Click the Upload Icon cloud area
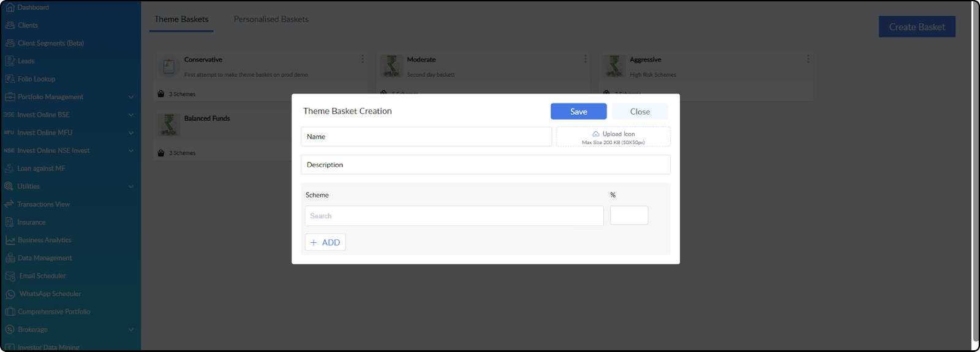Screen dimensions: 980x352 (613, 137)
